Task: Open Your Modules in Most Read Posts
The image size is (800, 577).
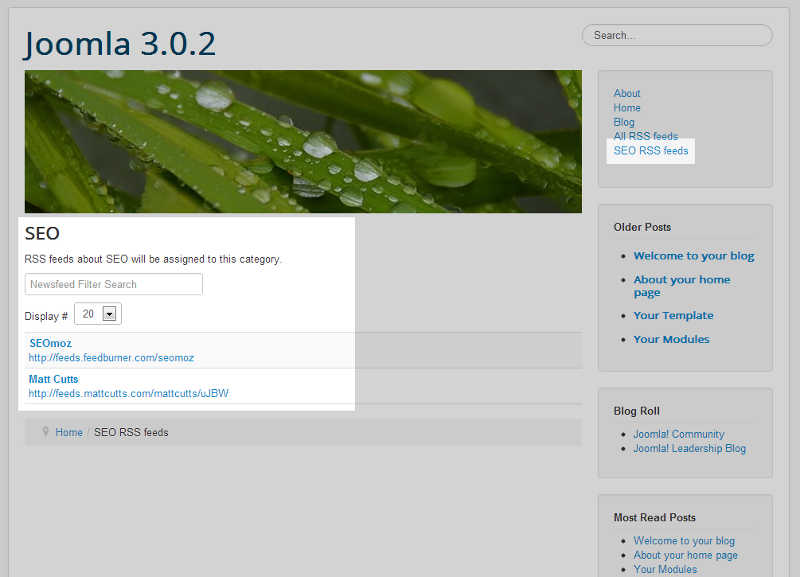Action: [x=665, y=569]
